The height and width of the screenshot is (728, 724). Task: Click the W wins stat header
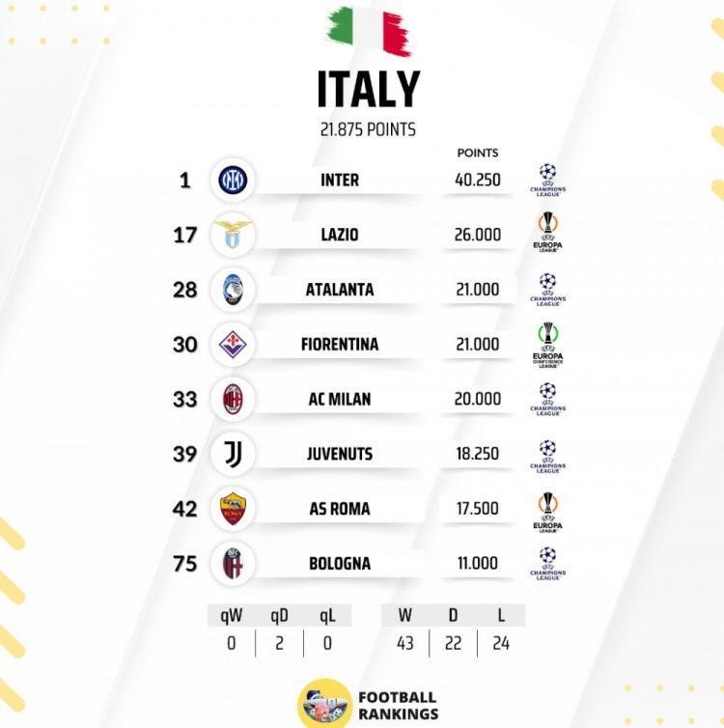point(404,615)
